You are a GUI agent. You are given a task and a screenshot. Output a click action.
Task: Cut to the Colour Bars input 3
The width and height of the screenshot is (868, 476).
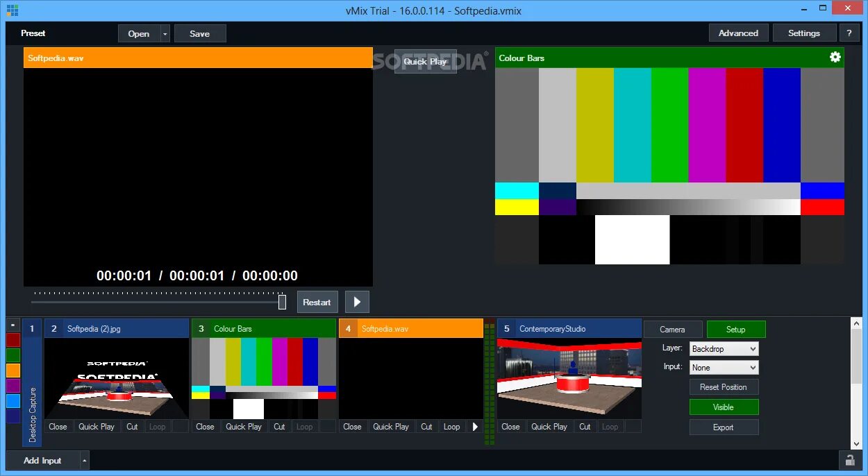coord(279,427)
